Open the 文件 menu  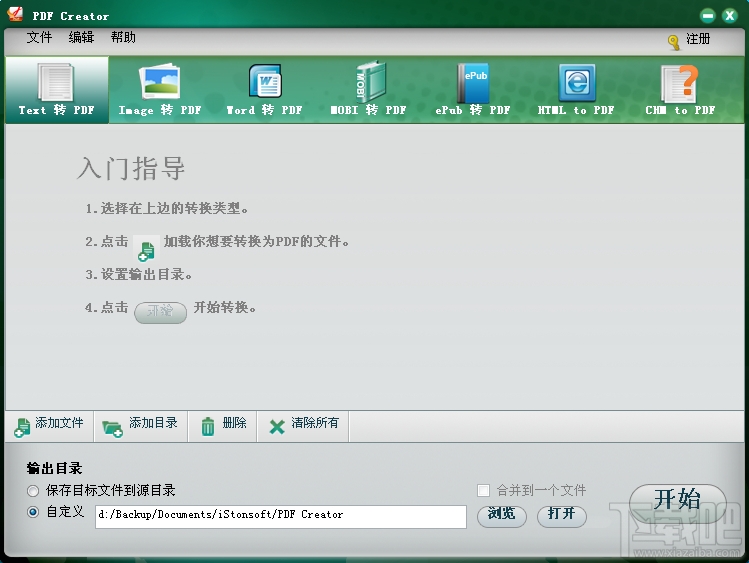click(x=39, y=37)
